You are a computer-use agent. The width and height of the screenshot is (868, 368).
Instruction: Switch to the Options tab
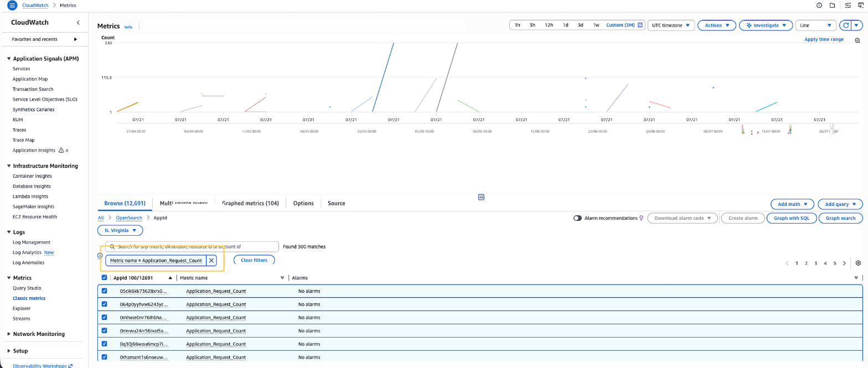[303, 203]
